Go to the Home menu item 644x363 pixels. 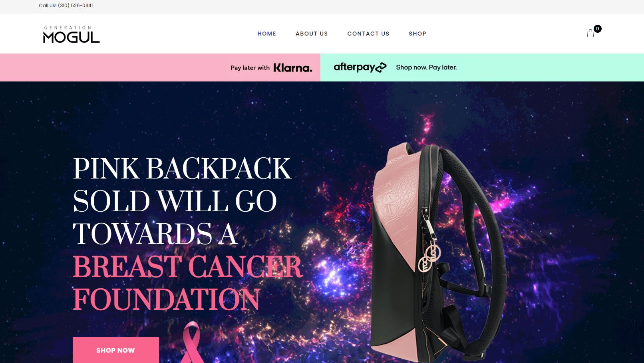(267, 34)
